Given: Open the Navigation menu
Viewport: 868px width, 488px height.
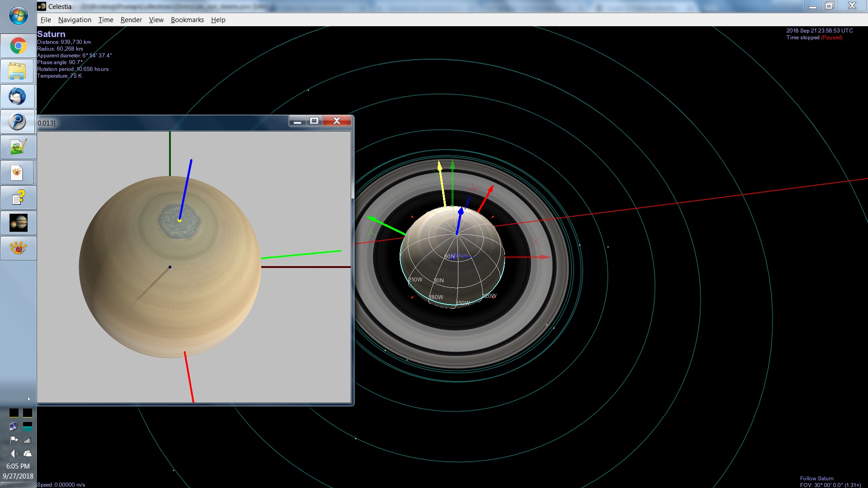Looking at the screenshot, I should click(x=75, y=20).
